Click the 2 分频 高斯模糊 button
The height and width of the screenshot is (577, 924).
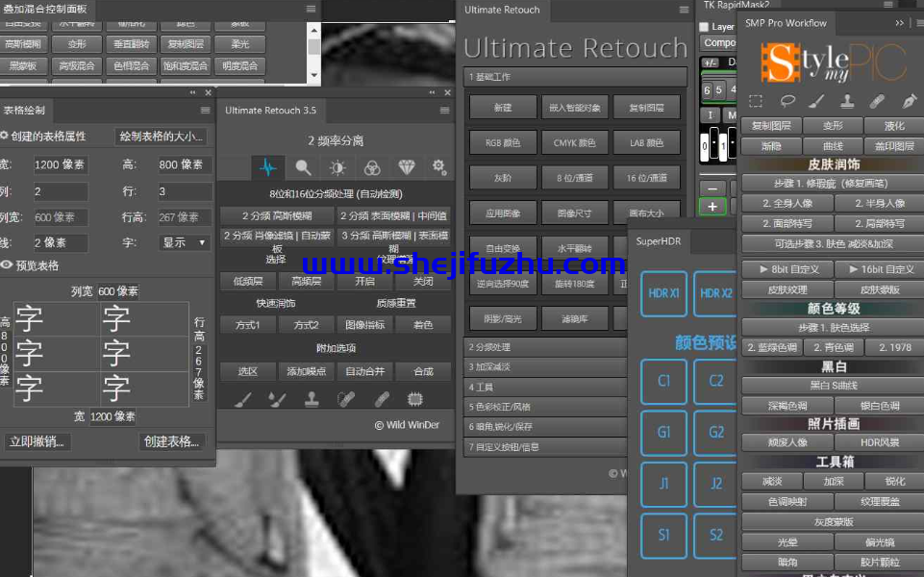click(277, 215)
